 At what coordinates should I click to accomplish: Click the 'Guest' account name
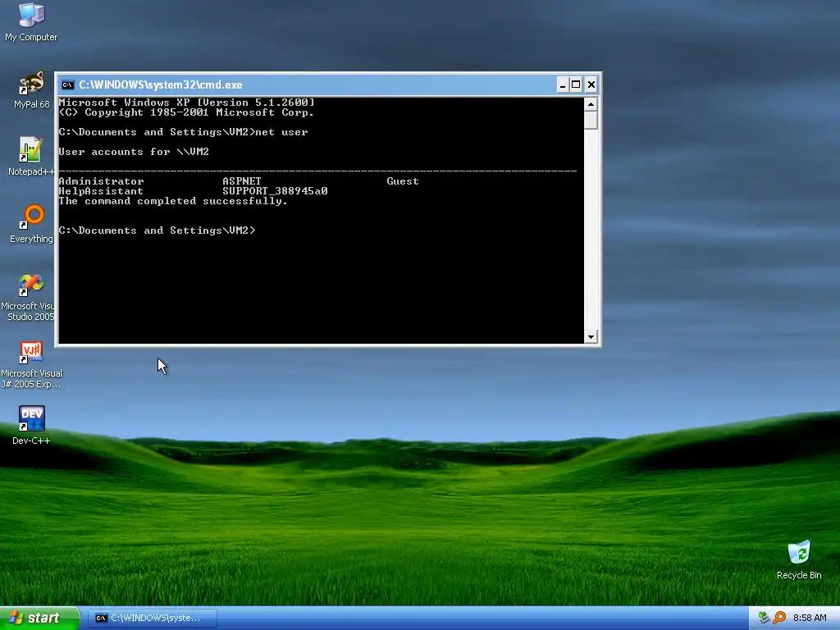pyautogui.click(x=403, y=181)
